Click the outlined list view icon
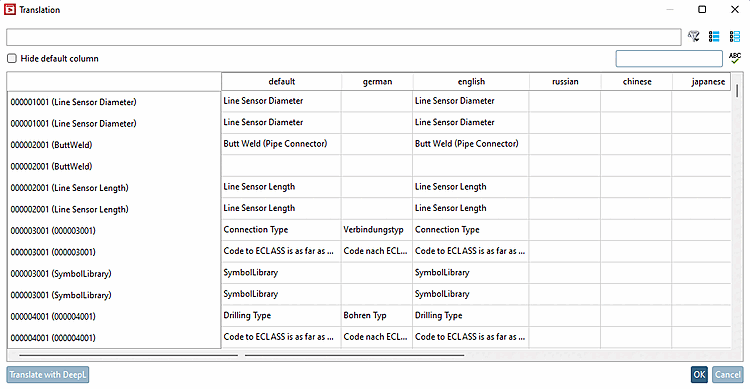 735,36
